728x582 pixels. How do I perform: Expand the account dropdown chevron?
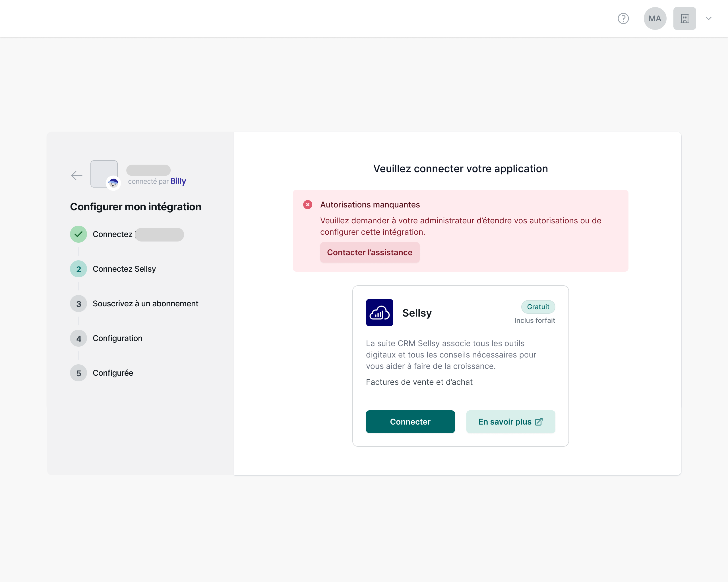(x=708, y=18)
